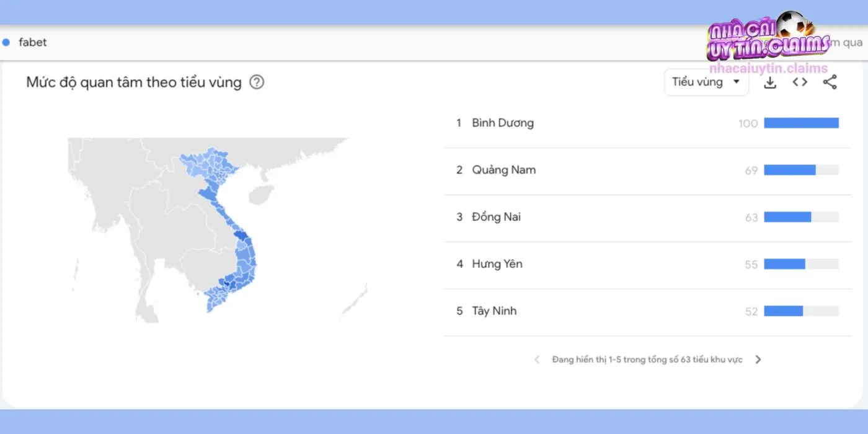Click the Bình Dương interest bar

point(801,123)
